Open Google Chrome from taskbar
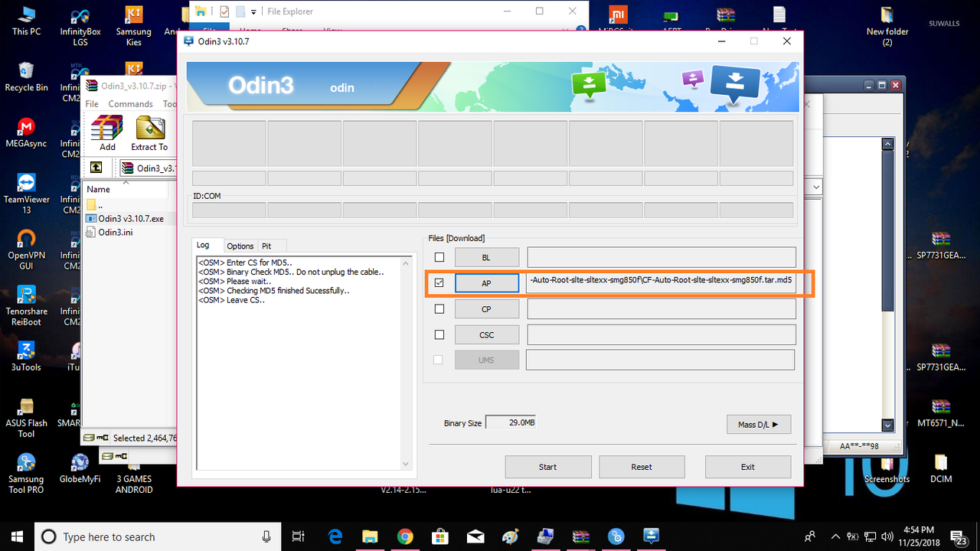The width and height of the screenshot is (980, 551). [405, 536]
